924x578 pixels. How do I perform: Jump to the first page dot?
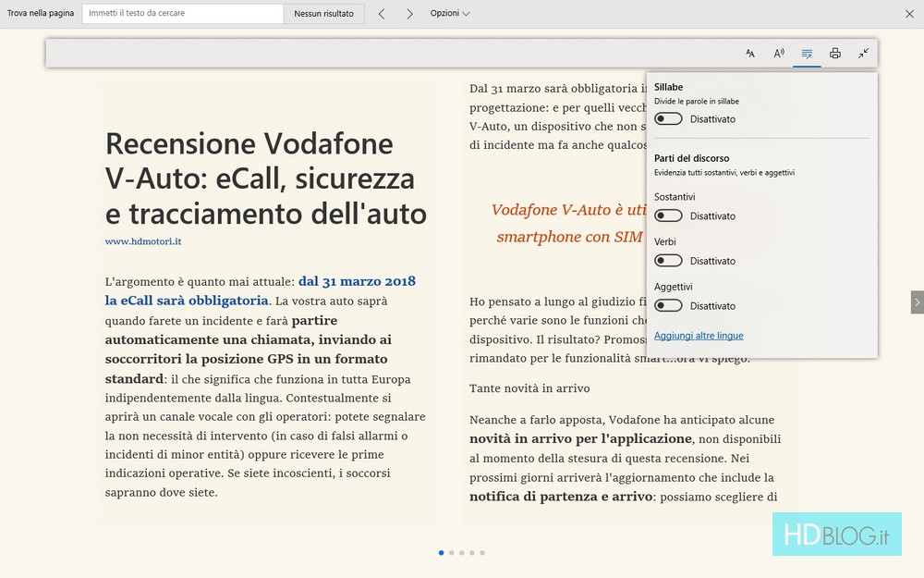[x=442, y=553]
